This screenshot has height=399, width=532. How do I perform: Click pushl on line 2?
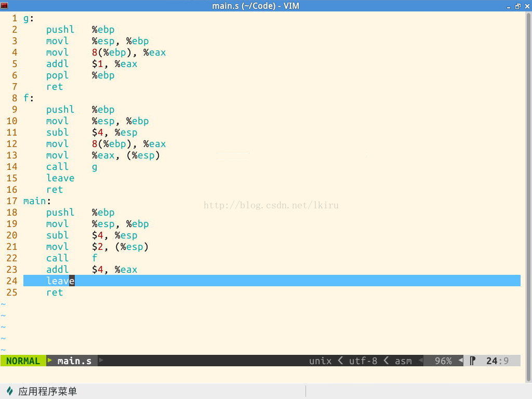(x=60, y=30)
